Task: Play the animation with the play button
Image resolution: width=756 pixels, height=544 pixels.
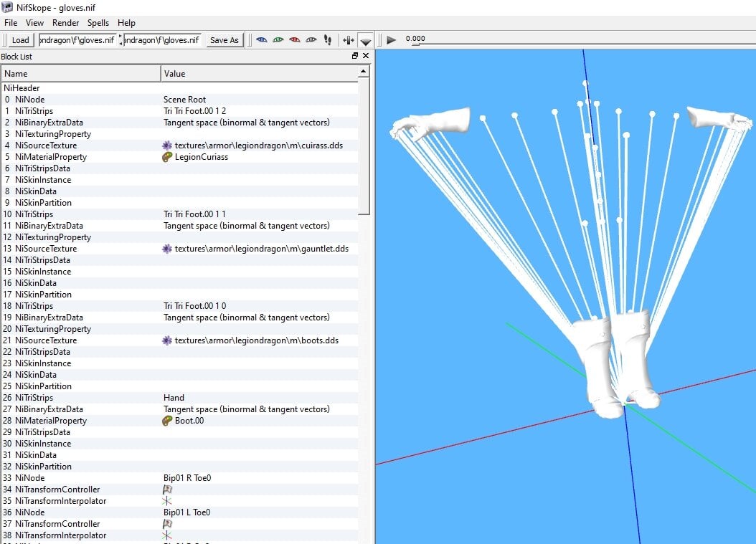Action: 391,40
